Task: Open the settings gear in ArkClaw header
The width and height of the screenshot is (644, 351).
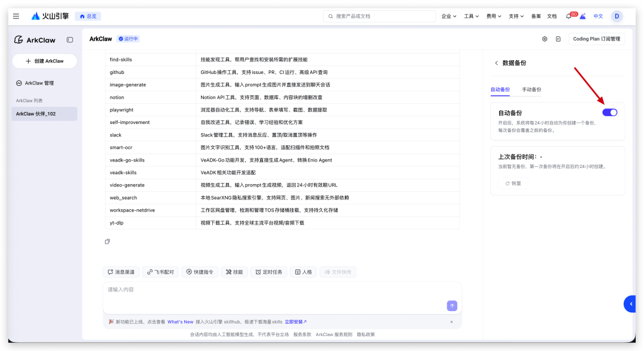Action: (544, 39)
